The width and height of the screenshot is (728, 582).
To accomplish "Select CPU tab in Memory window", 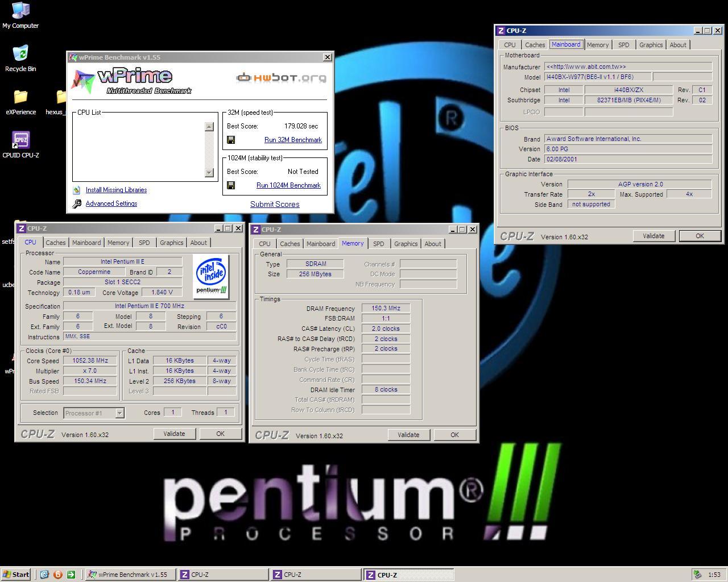I will pos(264,244).
